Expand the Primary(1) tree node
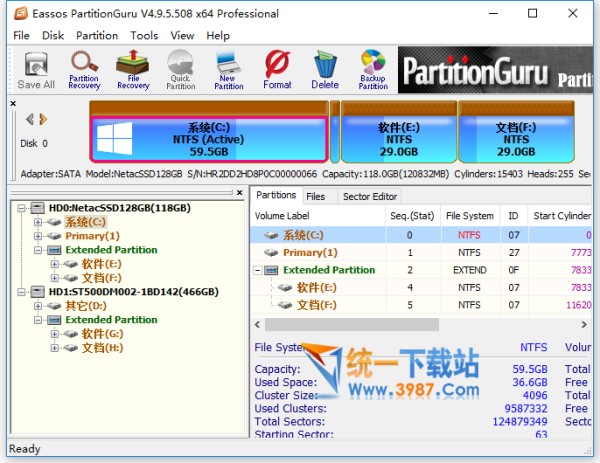The height and width of the screenshot is (463, 600). point(38,236)
